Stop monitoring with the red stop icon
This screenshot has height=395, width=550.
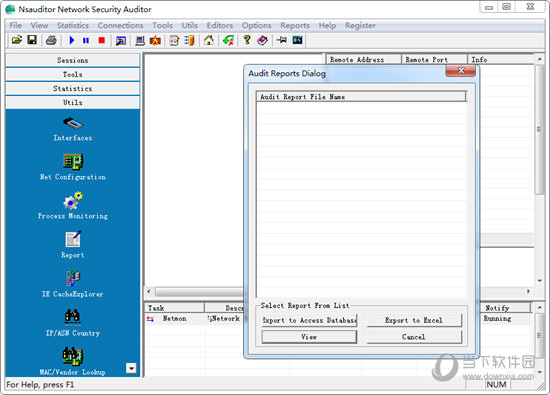point(102,41)
